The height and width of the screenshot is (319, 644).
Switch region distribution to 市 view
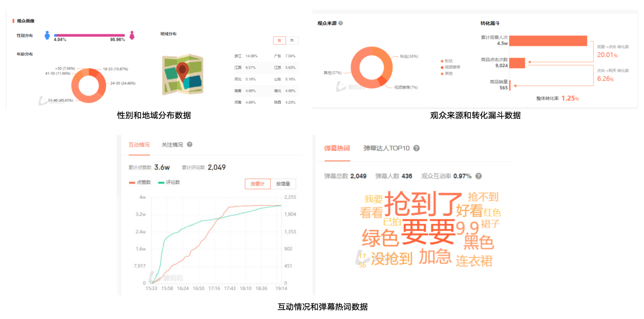click(x=292, y=41)
